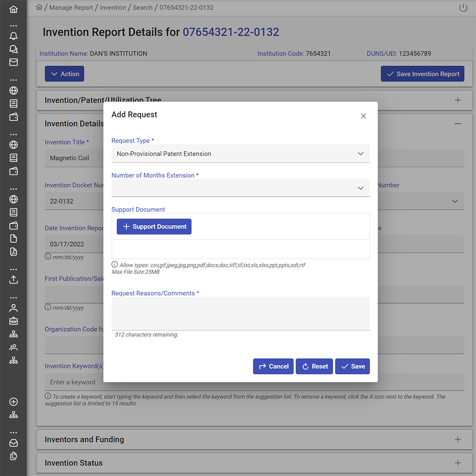Add a file with Support Document button
Screen dimensions: 476x476
[154, 226]
